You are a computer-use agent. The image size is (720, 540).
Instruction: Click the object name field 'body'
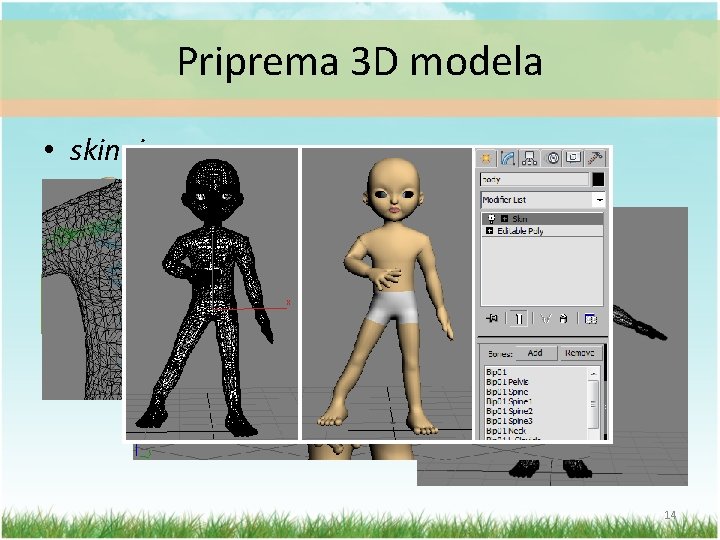click(534, 180)
